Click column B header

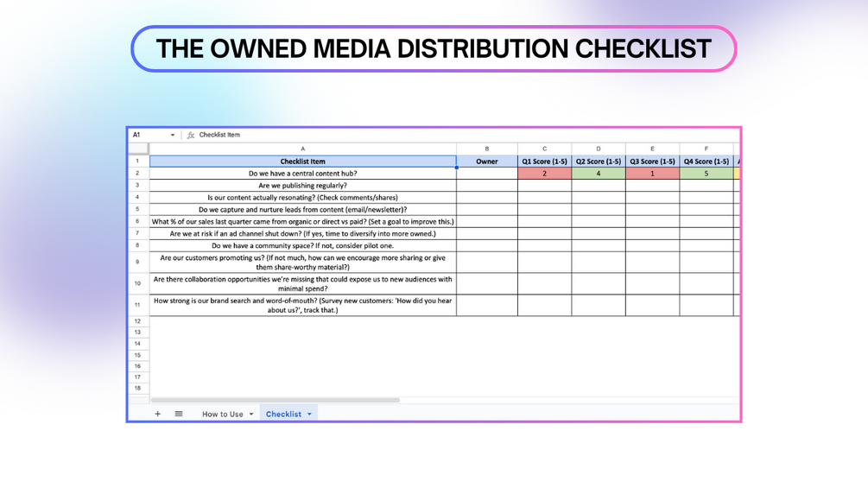coord(487,149)
